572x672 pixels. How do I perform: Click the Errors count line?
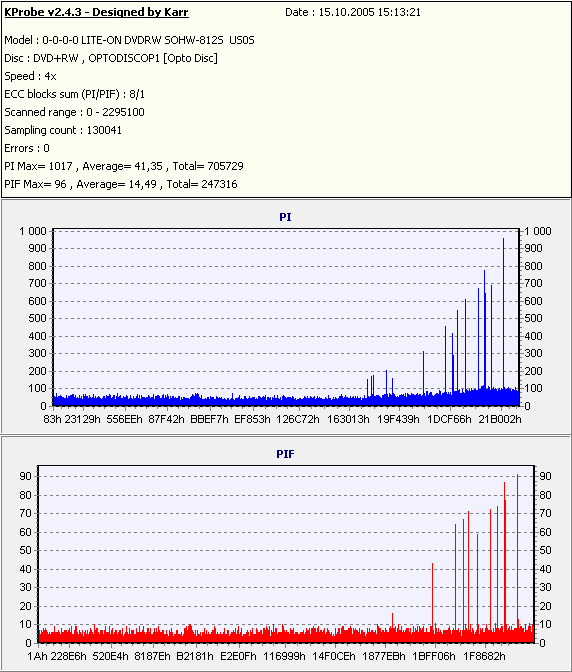click(27, 148)
